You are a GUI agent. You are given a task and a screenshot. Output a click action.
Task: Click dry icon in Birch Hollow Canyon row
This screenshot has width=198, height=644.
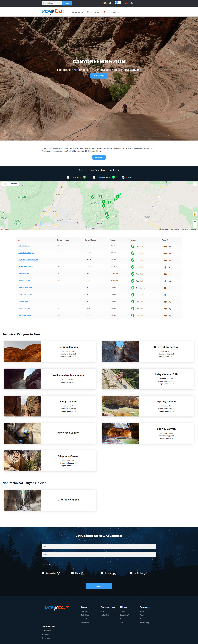165,253
